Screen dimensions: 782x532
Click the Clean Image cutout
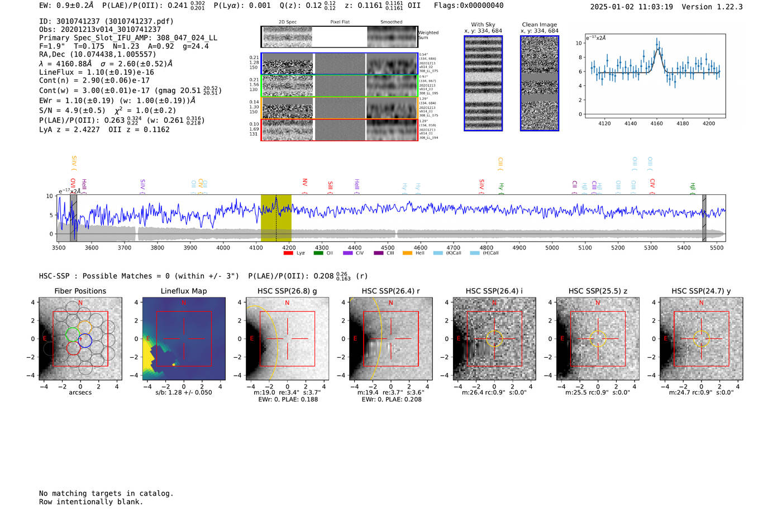click(x=540, y=83)
